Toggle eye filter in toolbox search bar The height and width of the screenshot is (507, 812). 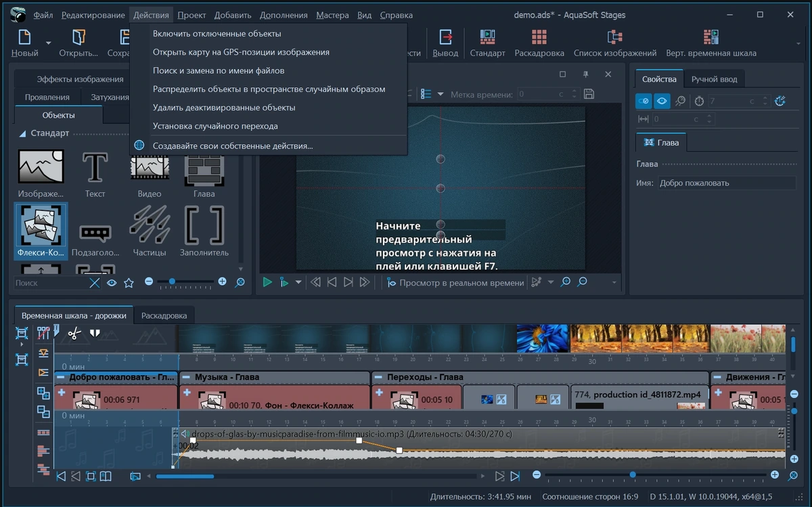(112, 283)
